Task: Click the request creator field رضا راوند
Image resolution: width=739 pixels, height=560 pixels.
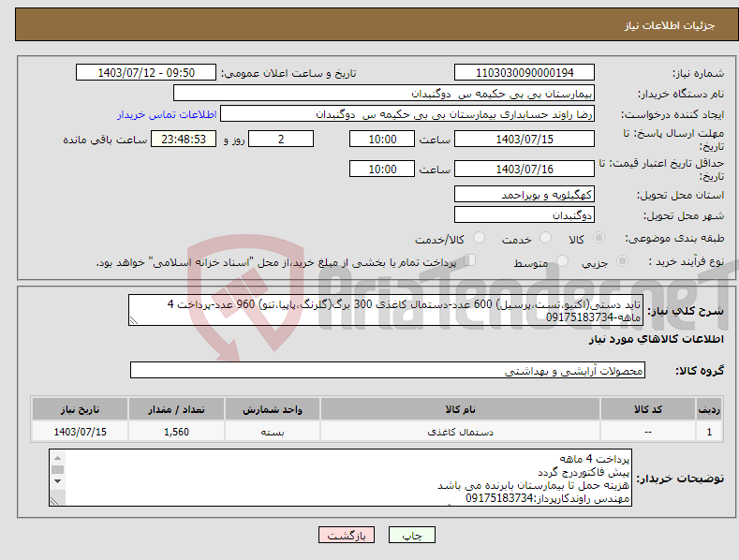Action: (x=407, y=114)
